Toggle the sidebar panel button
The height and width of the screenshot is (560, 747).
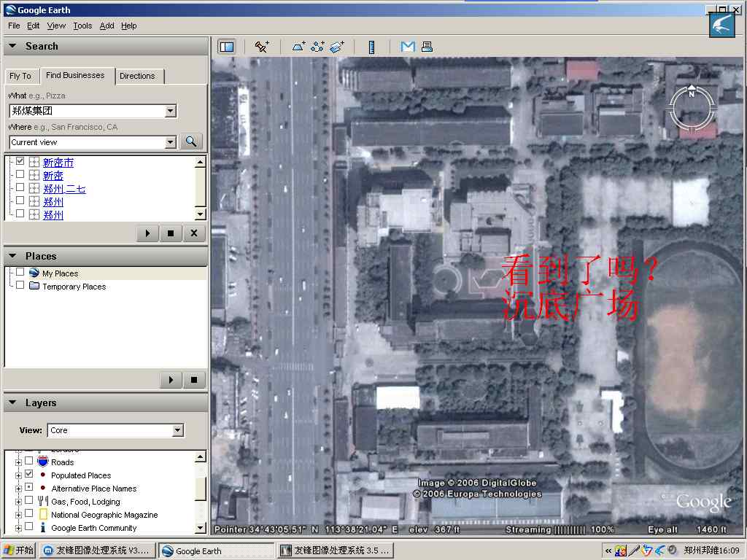pos(227,47)
